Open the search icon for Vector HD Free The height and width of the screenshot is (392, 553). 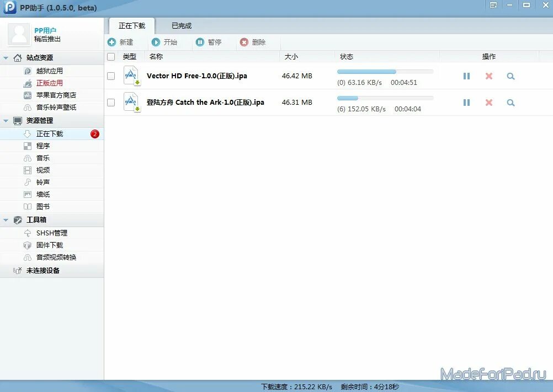pyautogui.click(x=510, y=76)
